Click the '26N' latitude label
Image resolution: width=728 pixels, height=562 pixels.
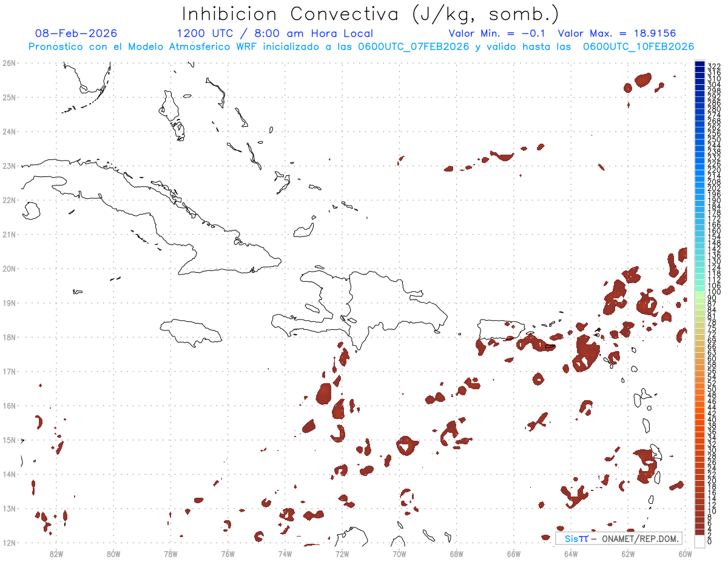[8, 63]
